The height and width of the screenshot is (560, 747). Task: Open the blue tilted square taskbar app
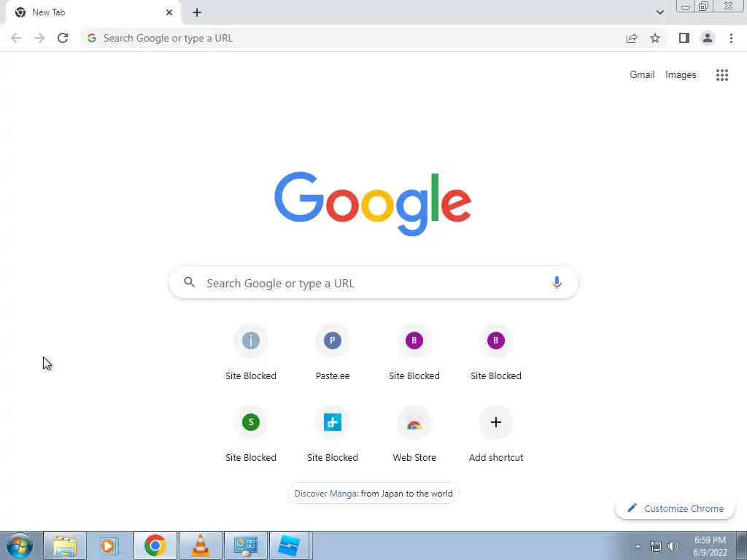pyautogui.click(x=290, y=545)
